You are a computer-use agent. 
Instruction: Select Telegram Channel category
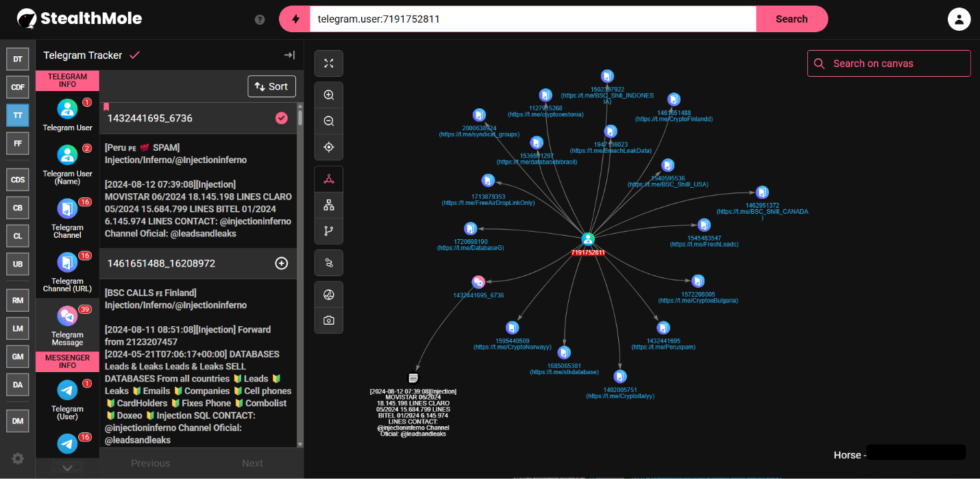[x=67, y=219]
